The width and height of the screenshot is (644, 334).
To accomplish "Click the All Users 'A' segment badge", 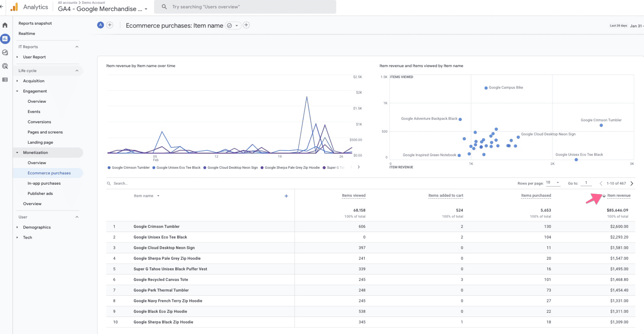I will [x=101, y=25].
